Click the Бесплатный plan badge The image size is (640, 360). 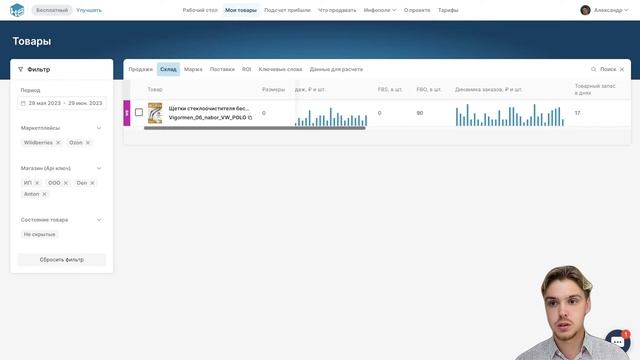52,10
